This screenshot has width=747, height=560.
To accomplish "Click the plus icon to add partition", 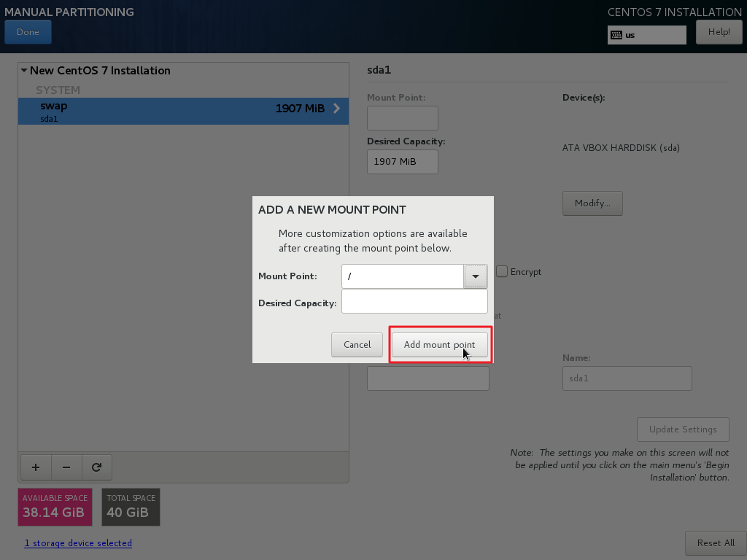I will [36, 467].
